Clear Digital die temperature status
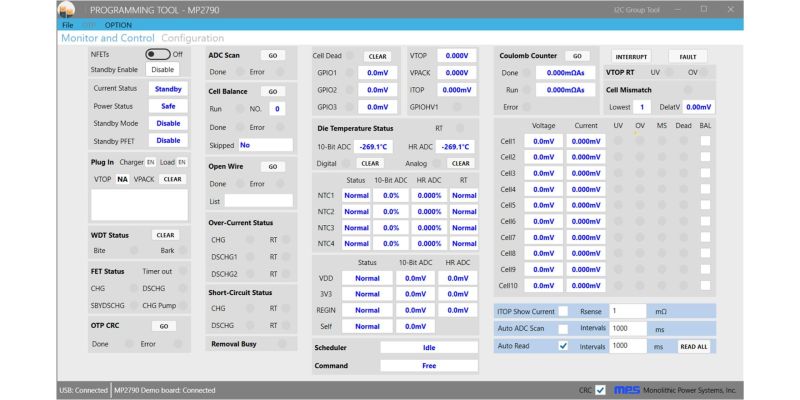Image resolution: width=800 pixels, height=400 pixels. pos(370,163)
